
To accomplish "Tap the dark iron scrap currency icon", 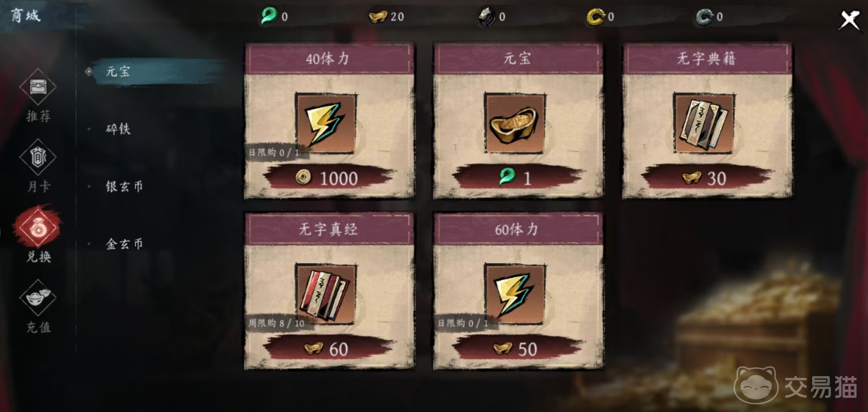I will [x=487, y=17].
